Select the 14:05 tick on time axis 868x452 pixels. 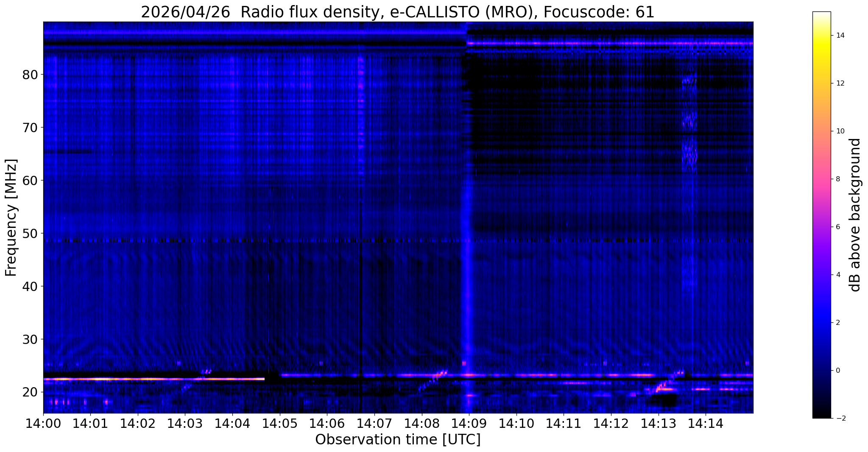coord(279,424)
